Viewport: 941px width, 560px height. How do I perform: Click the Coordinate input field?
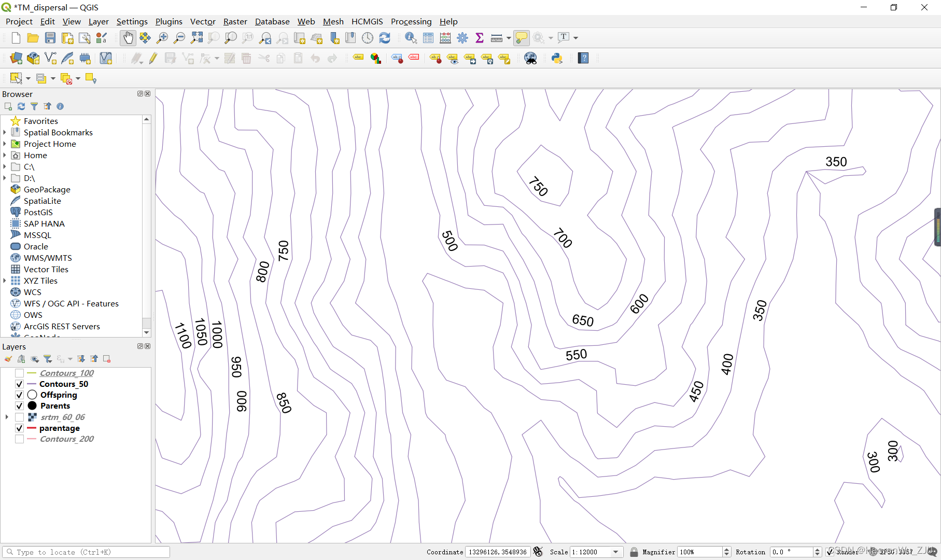tap(498, 552)
